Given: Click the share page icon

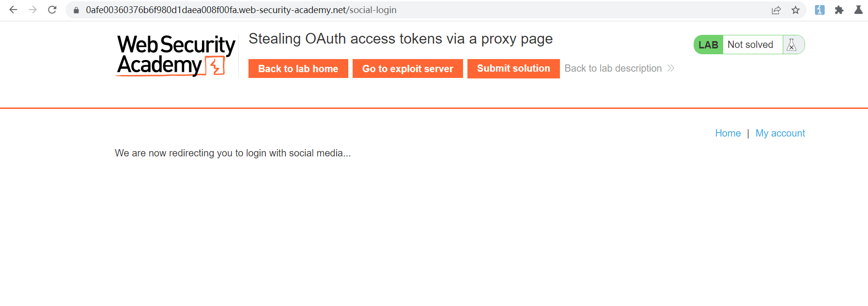Looking at the screenshot, I should coord(776,10).
